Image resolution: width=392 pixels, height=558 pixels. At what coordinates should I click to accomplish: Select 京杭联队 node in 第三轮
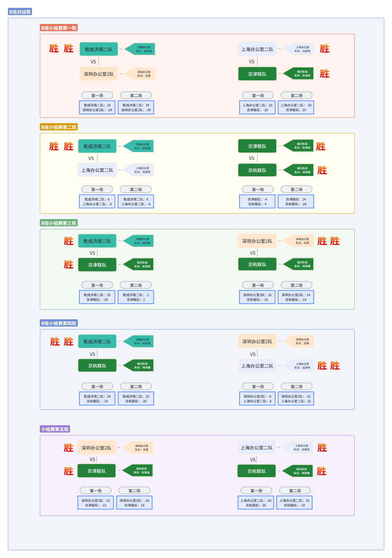(257, 264)
